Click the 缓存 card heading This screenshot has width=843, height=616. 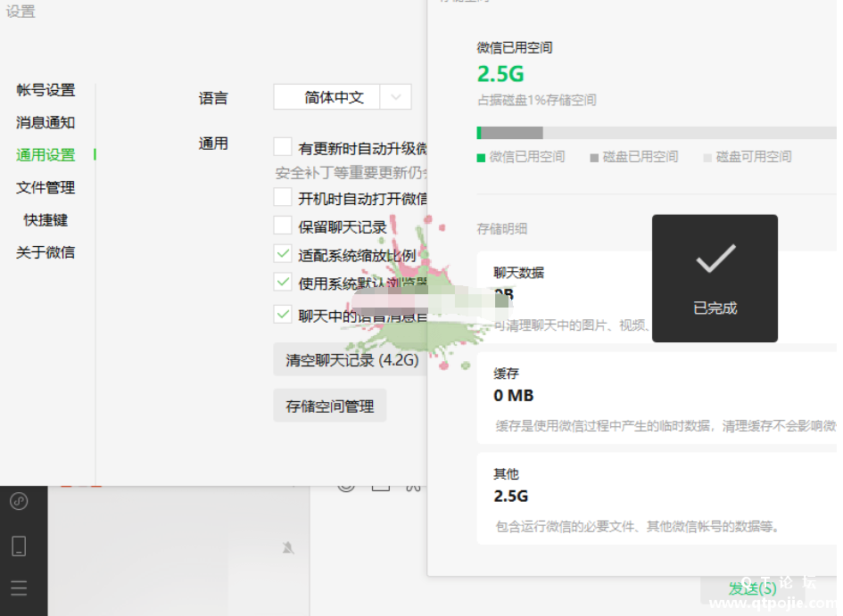tap(507, 374)
